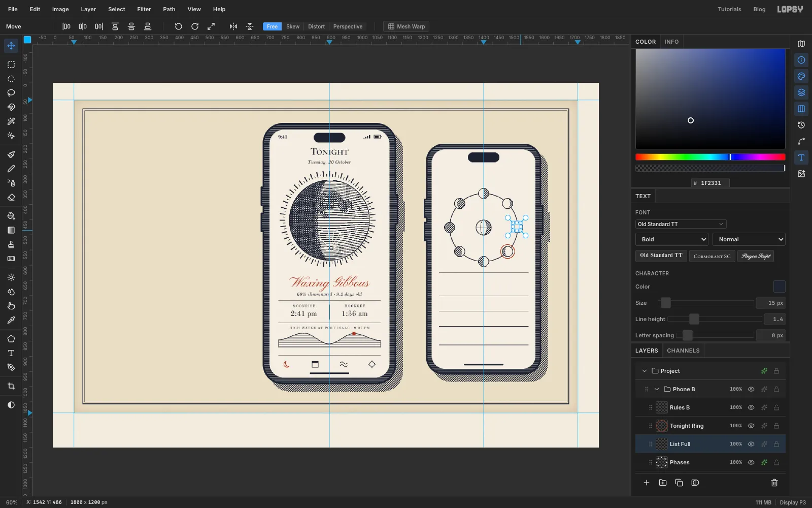Toggle visibility of Tonight Ring layer
The height and width of the screenshot is (508, 812).
point(751,426)
